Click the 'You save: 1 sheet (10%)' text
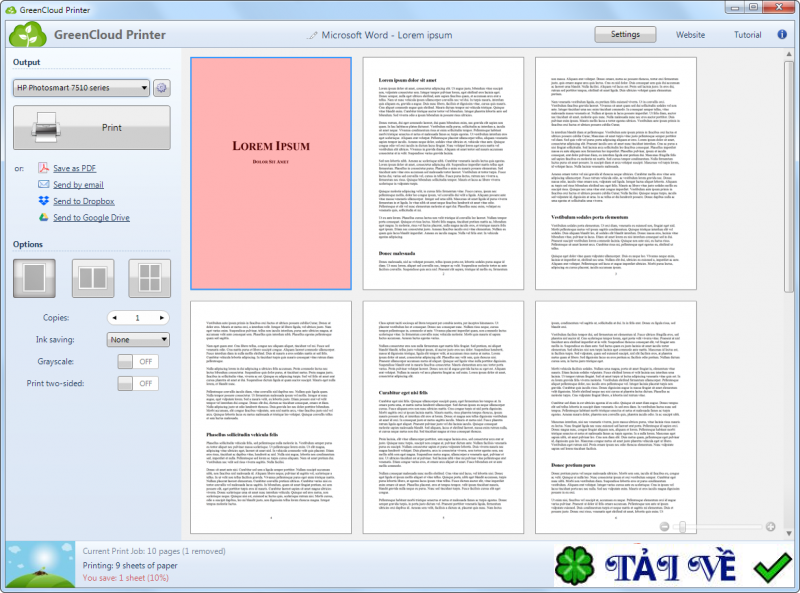800x593 pixels. (126, 578)
